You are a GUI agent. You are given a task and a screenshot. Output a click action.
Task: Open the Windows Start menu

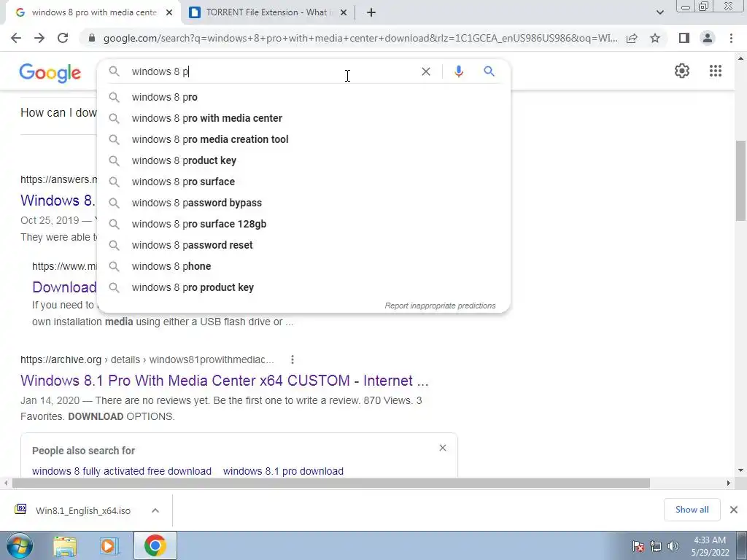(19, 545)
